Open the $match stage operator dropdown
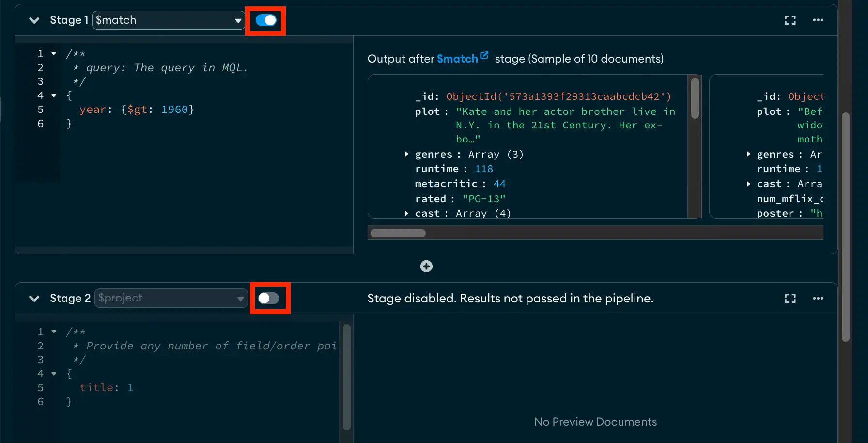 click(x=168, y=20)
